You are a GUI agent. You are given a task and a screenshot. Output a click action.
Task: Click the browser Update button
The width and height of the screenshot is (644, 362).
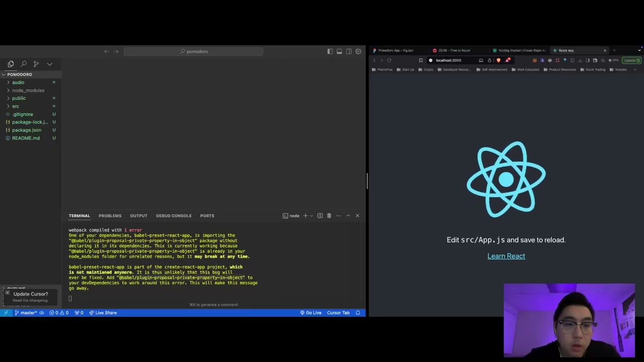pos(631,60)
